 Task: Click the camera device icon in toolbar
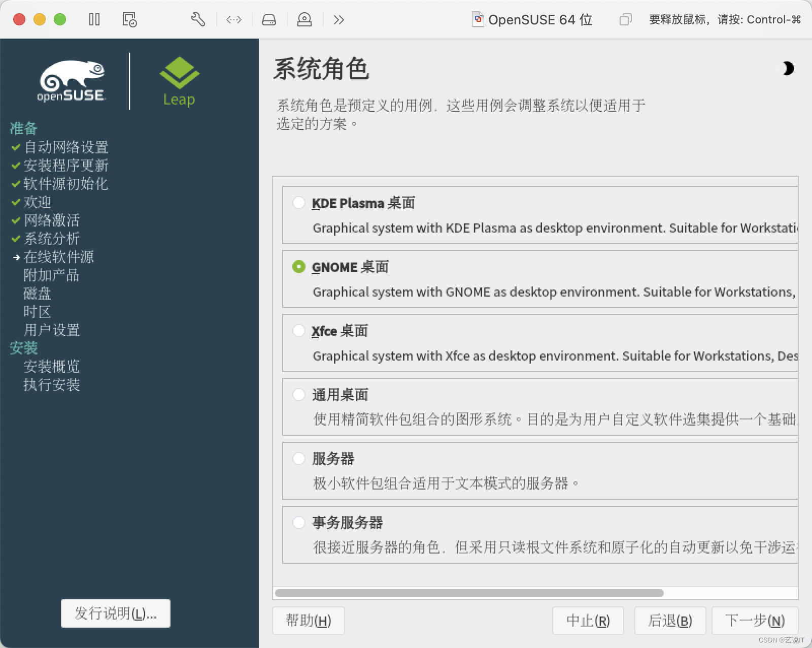[304, 20]
